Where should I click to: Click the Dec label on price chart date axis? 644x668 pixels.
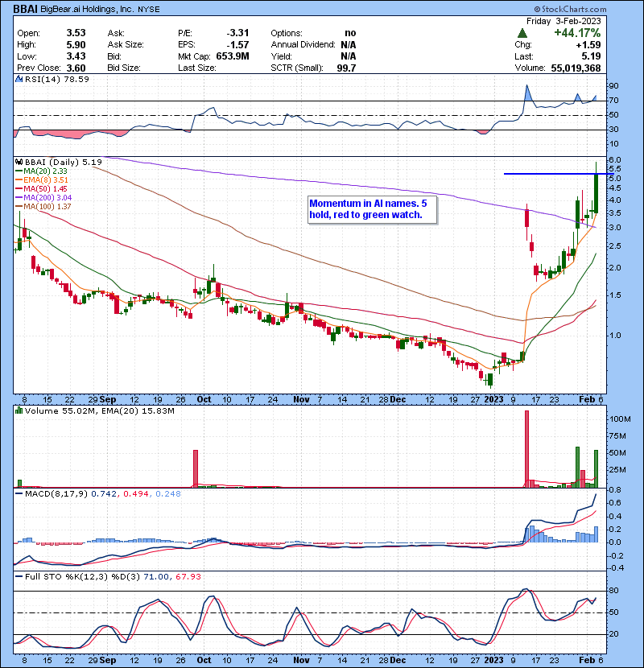click(x=398, y=400)
